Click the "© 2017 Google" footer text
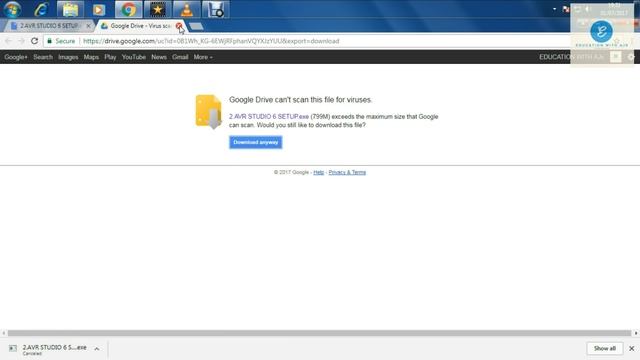 click(291, 172)
